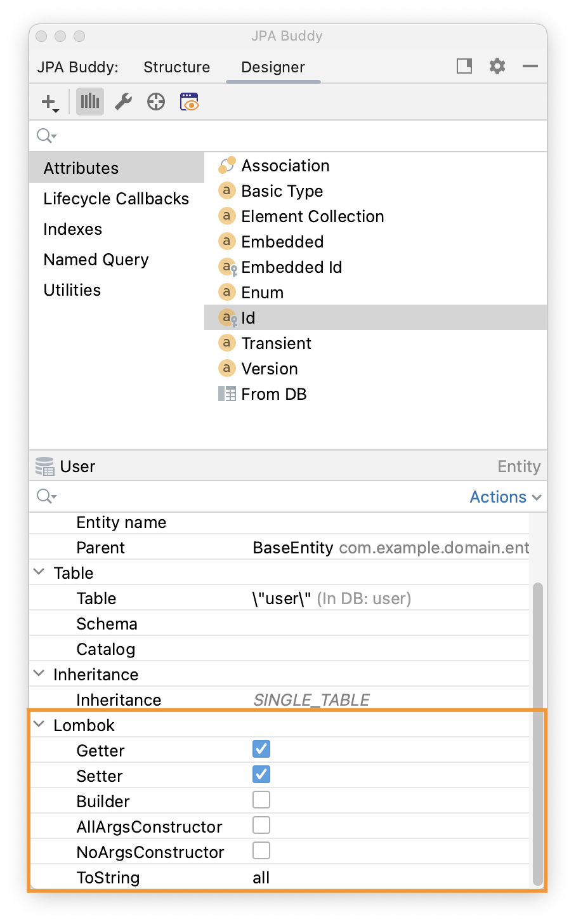Click the Embedded Id key icon
This screenshot has height=924, width=576.
[227, 267]
